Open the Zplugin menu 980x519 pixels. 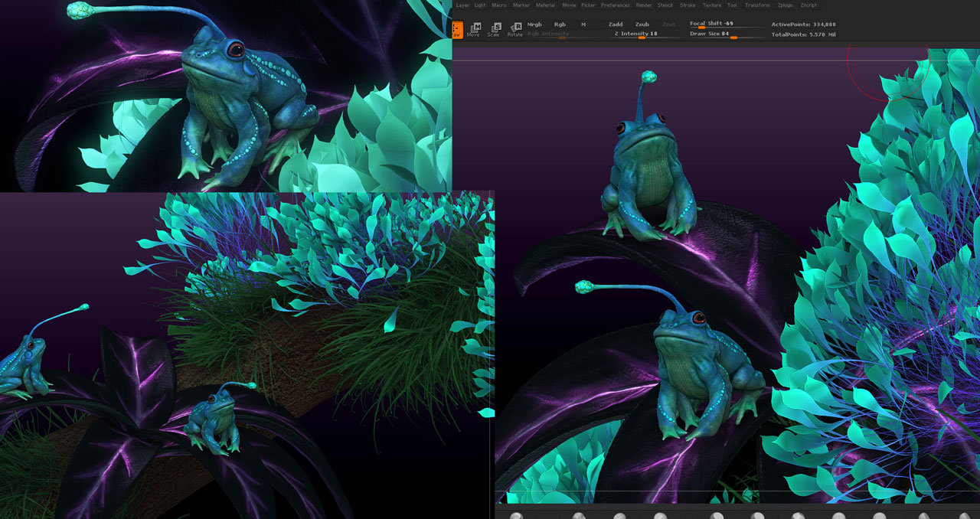point(786,5)
